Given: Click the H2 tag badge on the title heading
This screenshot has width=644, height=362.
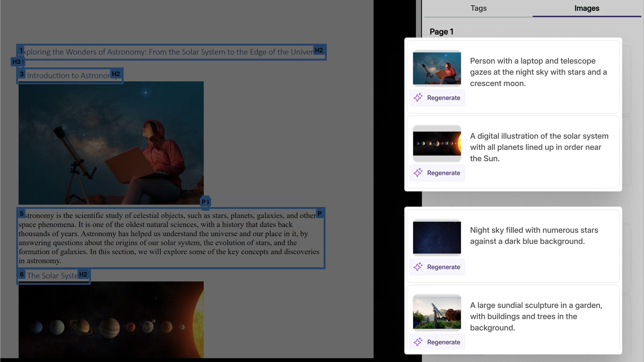Looking at the screenshot, I should (x=319, y=50).
